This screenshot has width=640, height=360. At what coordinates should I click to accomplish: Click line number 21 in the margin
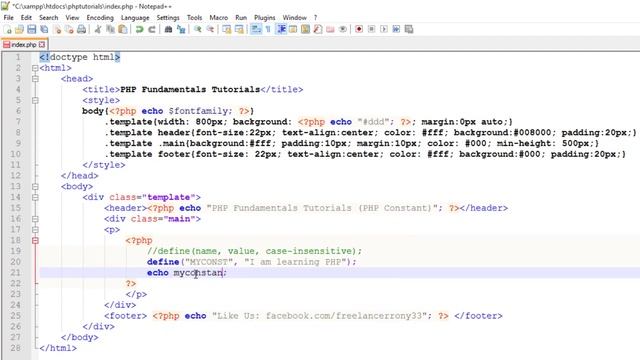[x=16, y=273]
